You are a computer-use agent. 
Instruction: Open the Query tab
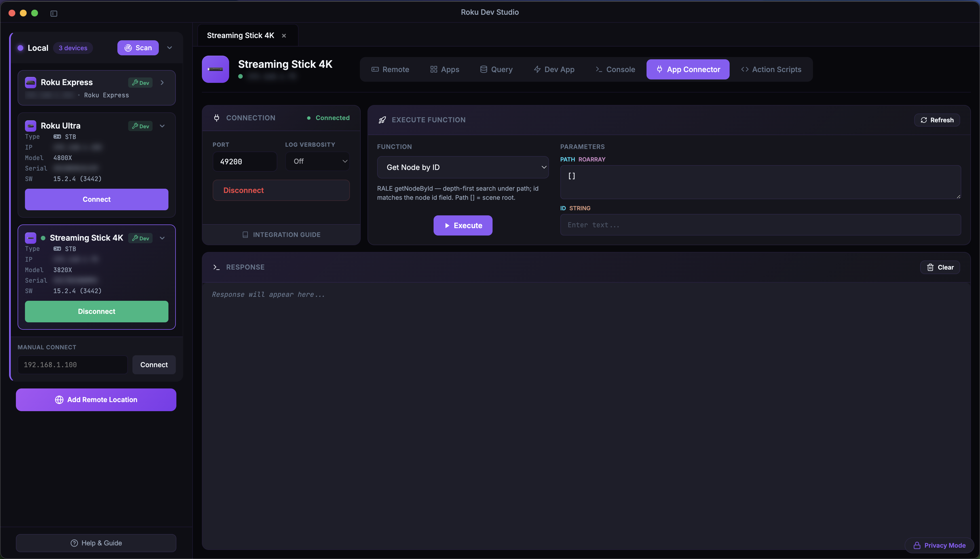(496, 70)
